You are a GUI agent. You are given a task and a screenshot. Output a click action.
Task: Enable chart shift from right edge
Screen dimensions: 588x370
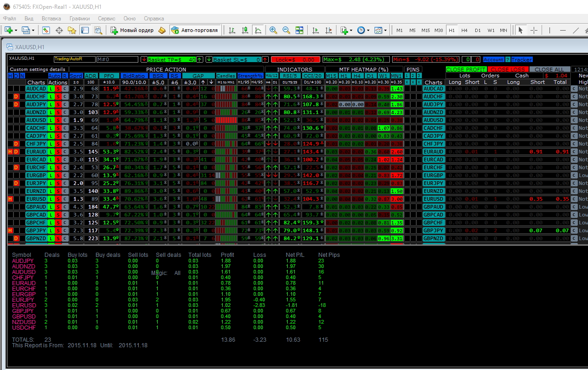(x=329, y=30)
